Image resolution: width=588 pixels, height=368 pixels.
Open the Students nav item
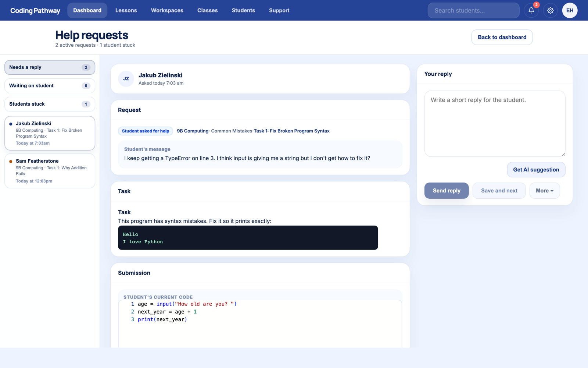tap(243, 10)
